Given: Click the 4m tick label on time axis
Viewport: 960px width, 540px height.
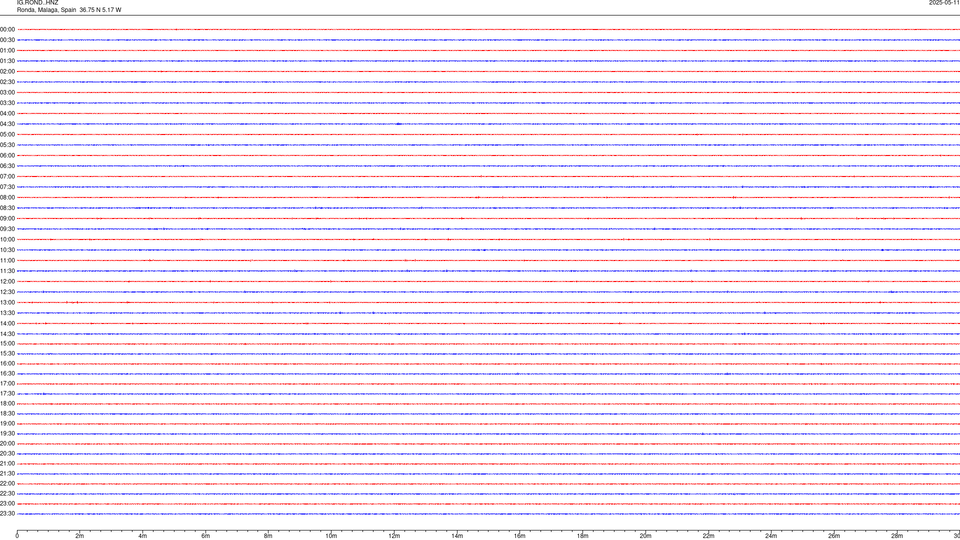Looking at the screenshot, I should [143, 536].
